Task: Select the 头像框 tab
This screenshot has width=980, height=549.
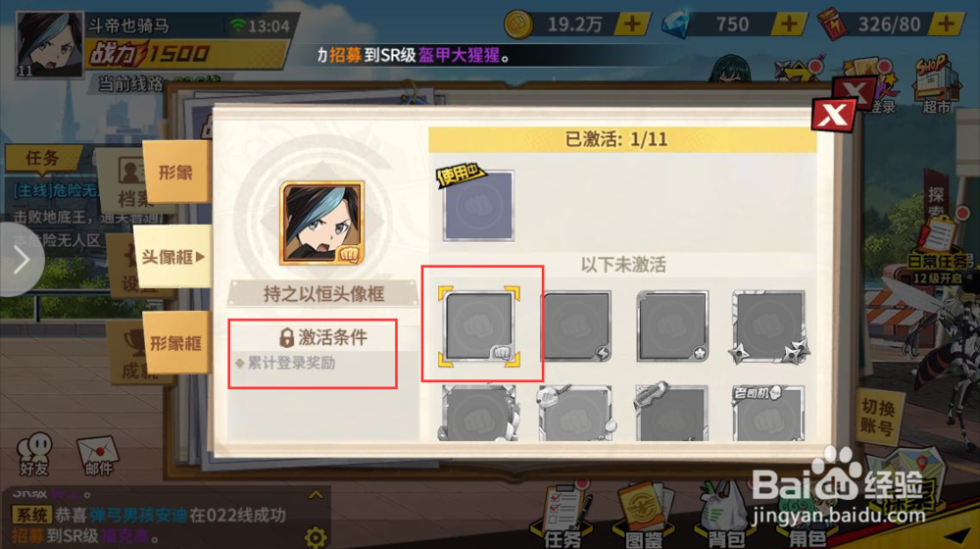Action: (173, 257)
